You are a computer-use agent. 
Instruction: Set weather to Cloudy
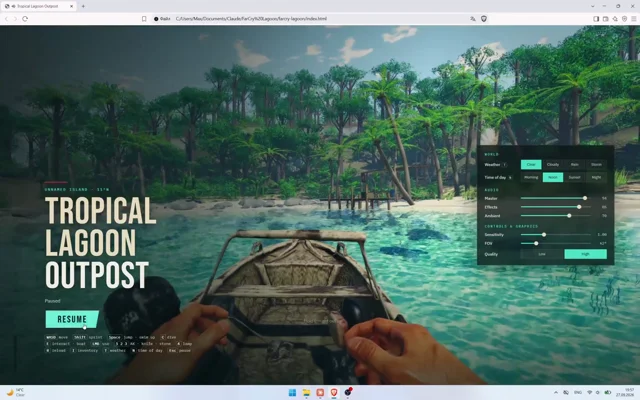(553, 164)
